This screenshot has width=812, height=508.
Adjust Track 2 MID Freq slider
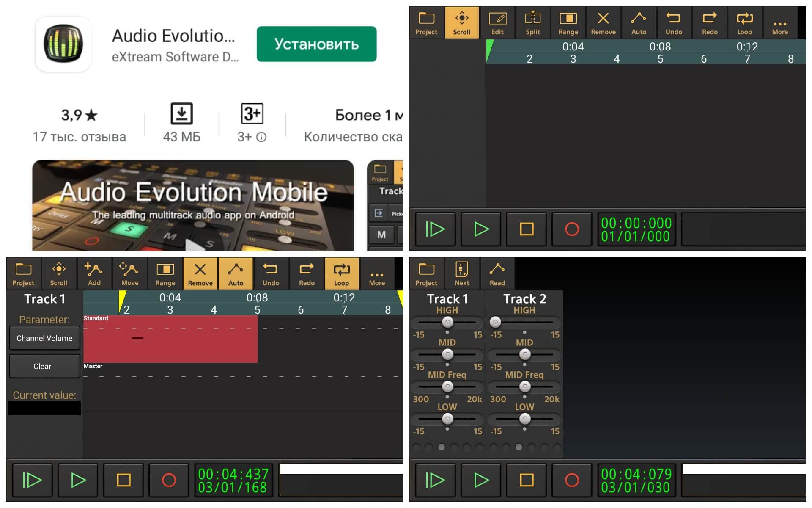pos(525,387)
